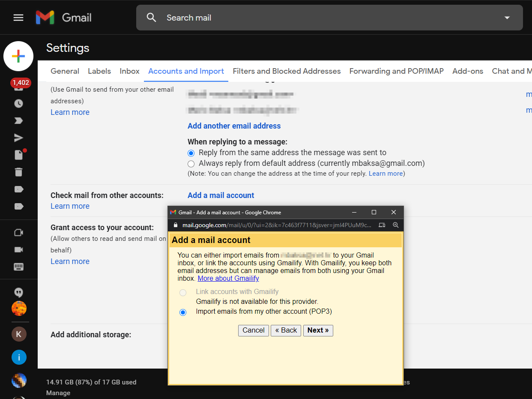
Task: Minimize the Add a mail account popup window
Action: [354, 212]
